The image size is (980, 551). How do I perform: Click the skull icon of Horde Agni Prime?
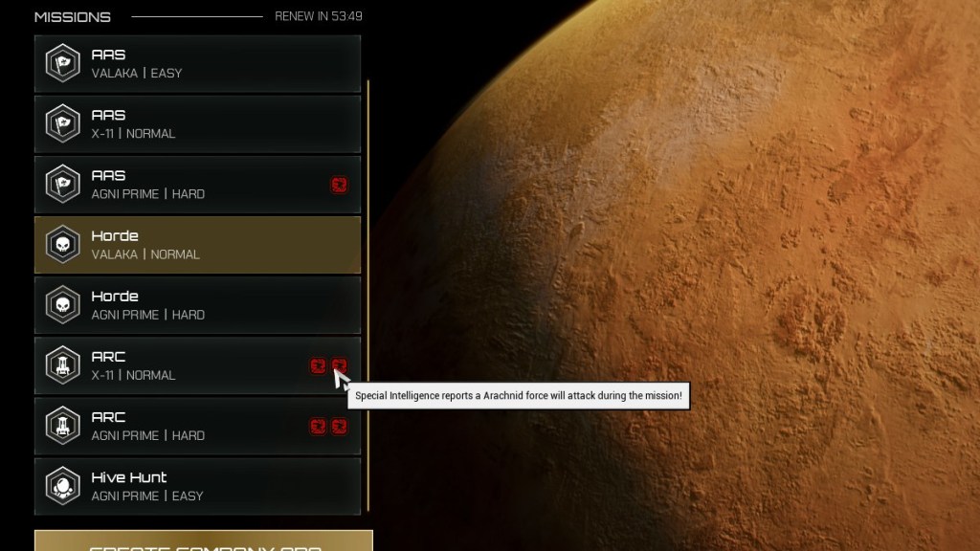coord(62,305)
